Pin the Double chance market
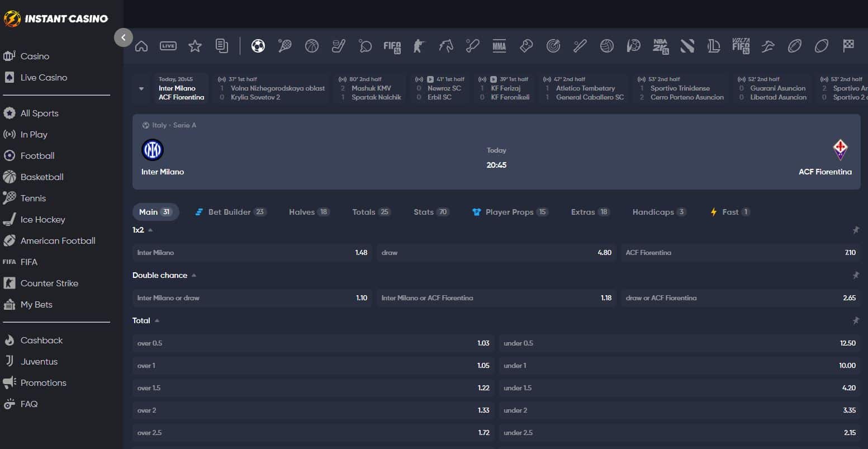This screenshot has height=449, width=868. pyautogui.click(x=855, y=275)
